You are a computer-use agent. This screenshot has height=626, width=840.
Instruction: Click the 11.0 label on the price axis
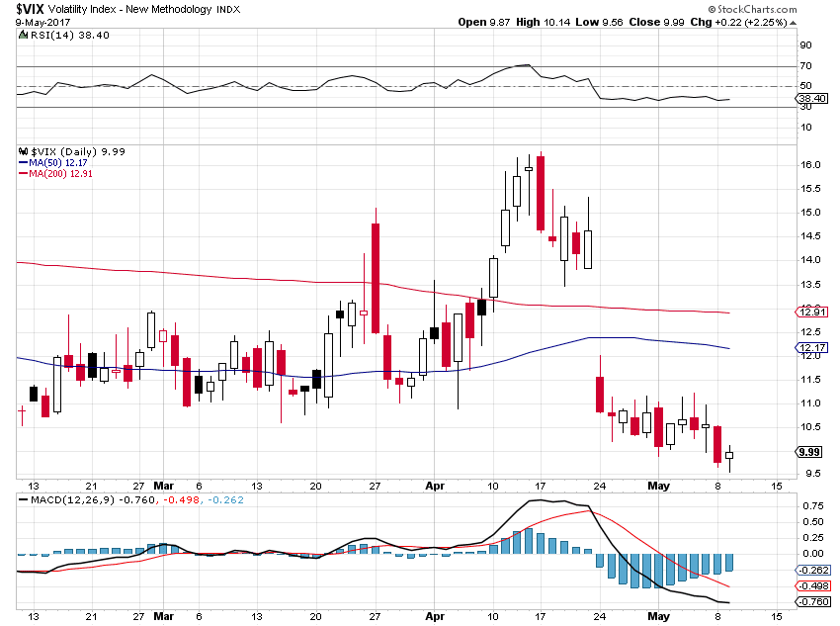(810, 403)
